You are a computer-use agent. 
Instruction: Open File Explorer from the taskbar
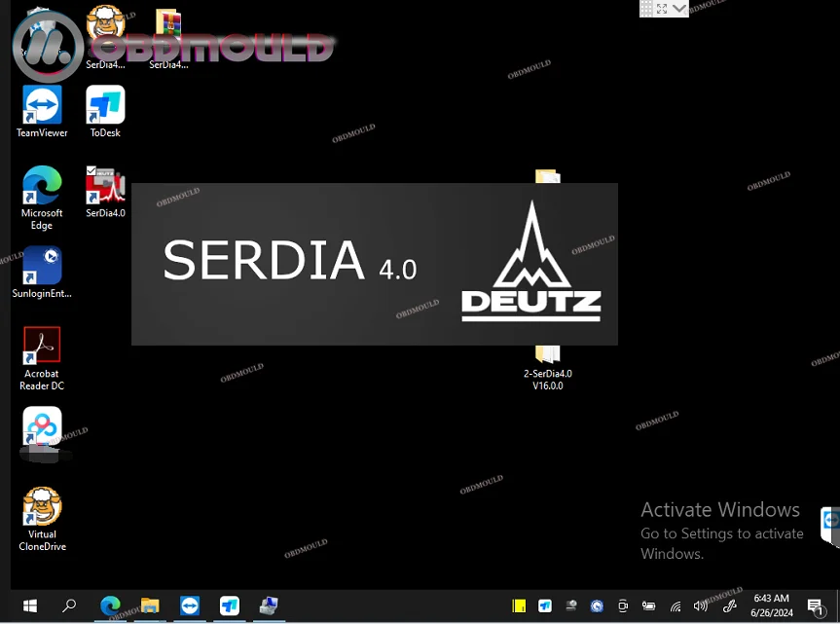click(x=150, y=606)
